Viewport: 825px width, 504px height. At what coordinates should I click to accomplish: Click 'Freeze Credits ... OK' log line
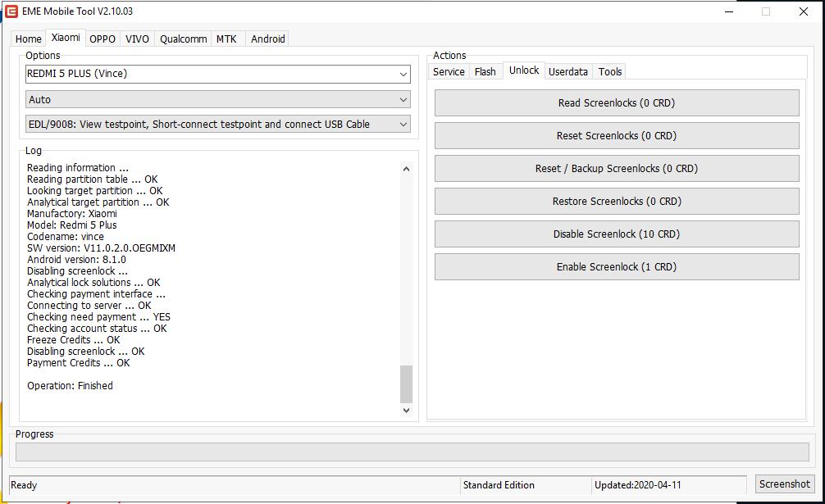[74, 339]
